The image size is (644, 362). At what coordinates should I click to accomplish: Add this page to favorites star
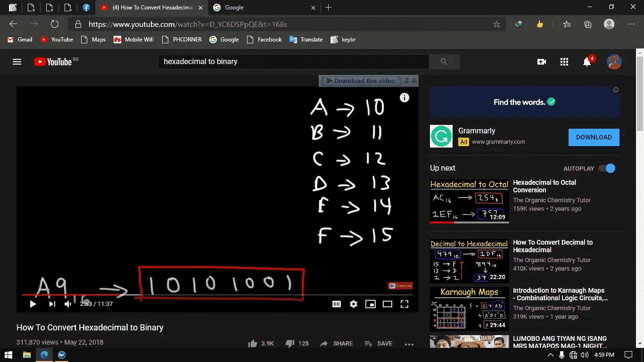coord(496,24)
